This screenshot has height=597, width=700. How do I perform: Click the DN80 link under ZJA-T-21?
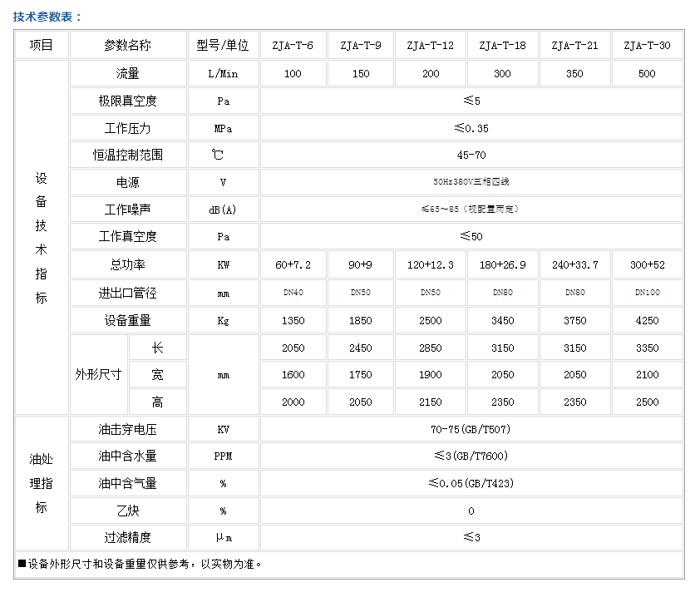574,293
